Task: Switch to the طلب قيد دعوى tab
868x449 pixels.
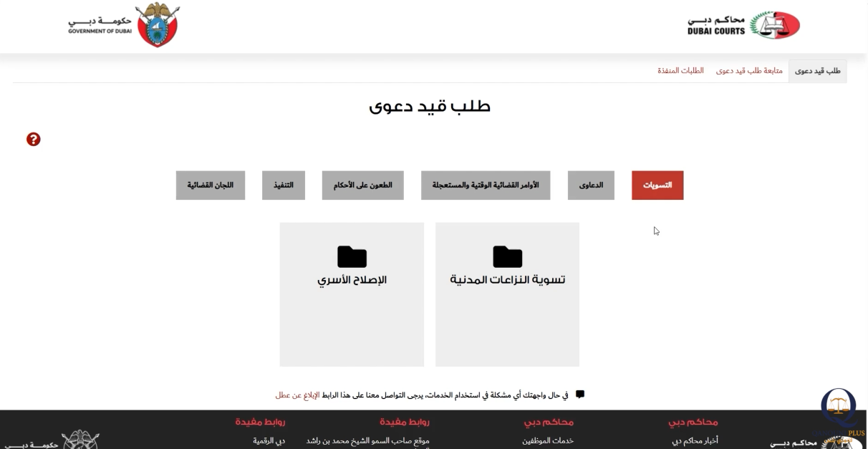Action: (817, 71)
